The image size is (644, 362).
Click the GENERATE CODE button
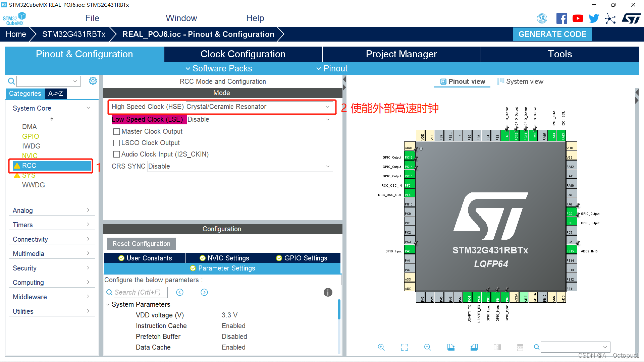coord(552,34)
